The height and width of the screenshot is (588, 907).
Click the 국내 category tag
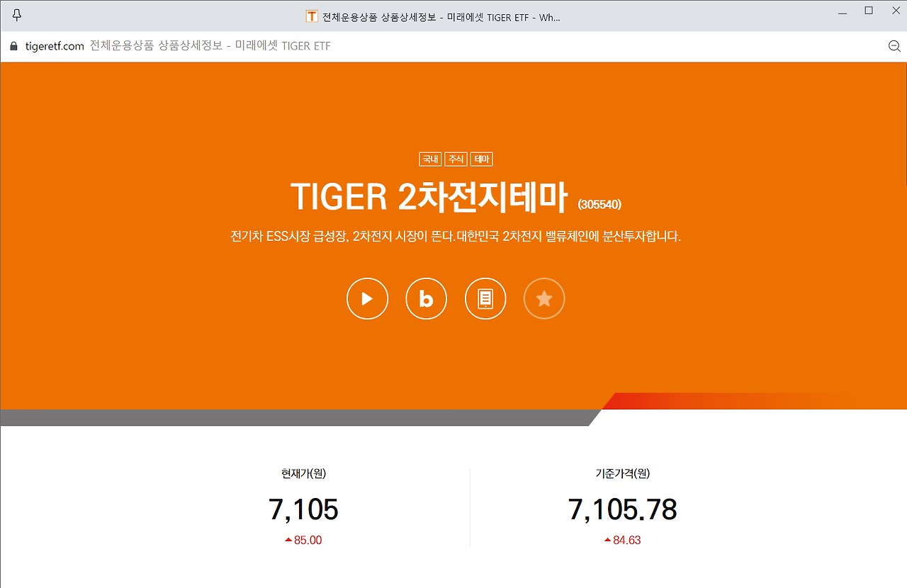tap(430, 159)
